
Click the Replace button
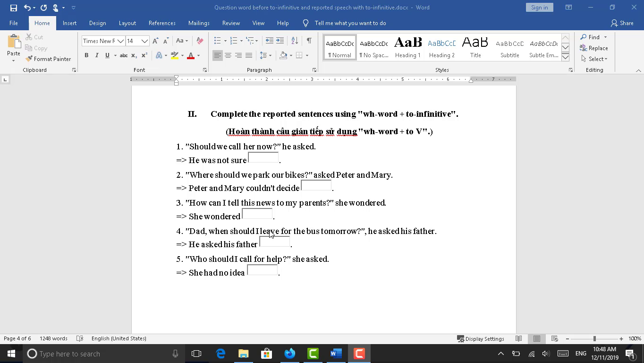click(x=594, y=48)
